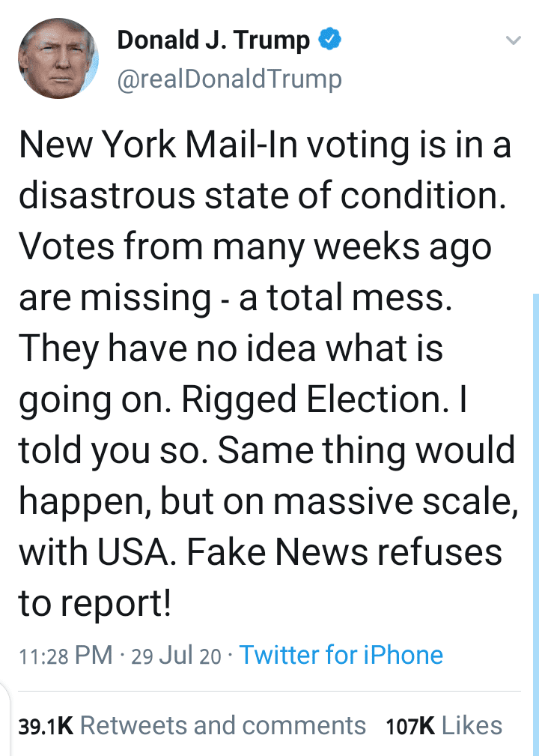
Task: Click the 'New York Mail-In voting' first line
Action: (x=265, y=145)
